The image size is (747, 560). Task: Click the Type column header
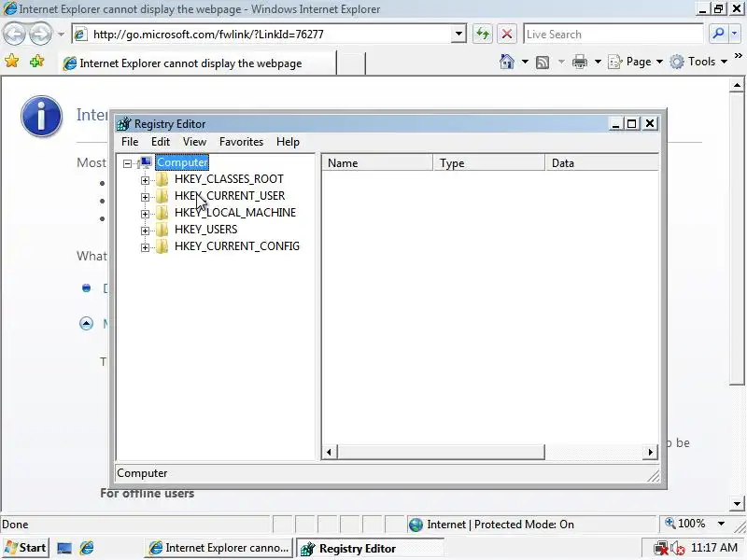coord(488,162)
